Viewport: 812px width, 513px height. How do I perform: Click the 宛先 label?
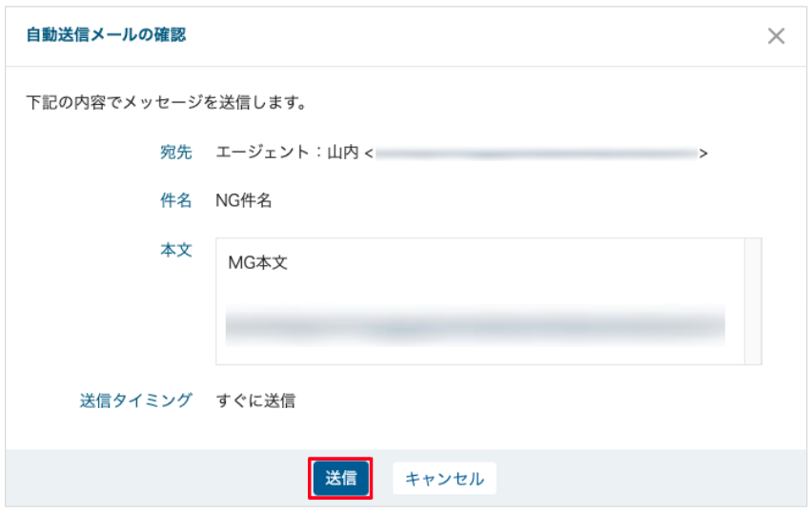[176, 152]
